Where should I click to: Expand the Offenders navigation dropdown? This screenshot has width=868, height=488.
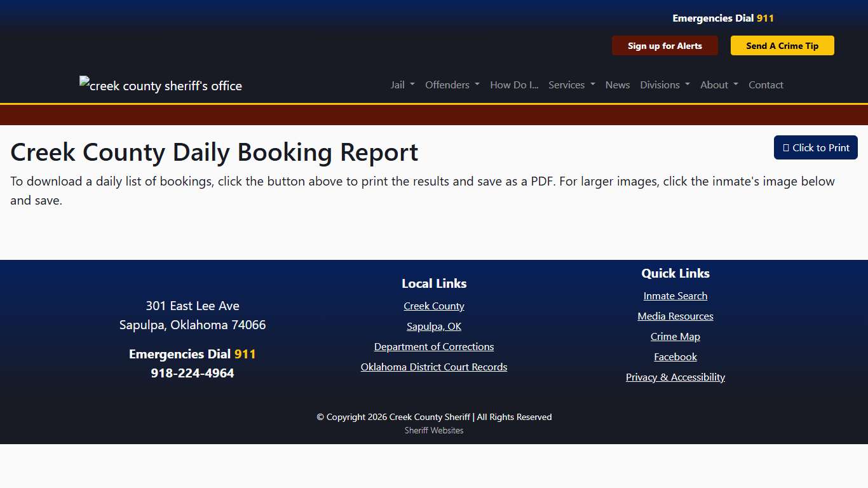452,85
